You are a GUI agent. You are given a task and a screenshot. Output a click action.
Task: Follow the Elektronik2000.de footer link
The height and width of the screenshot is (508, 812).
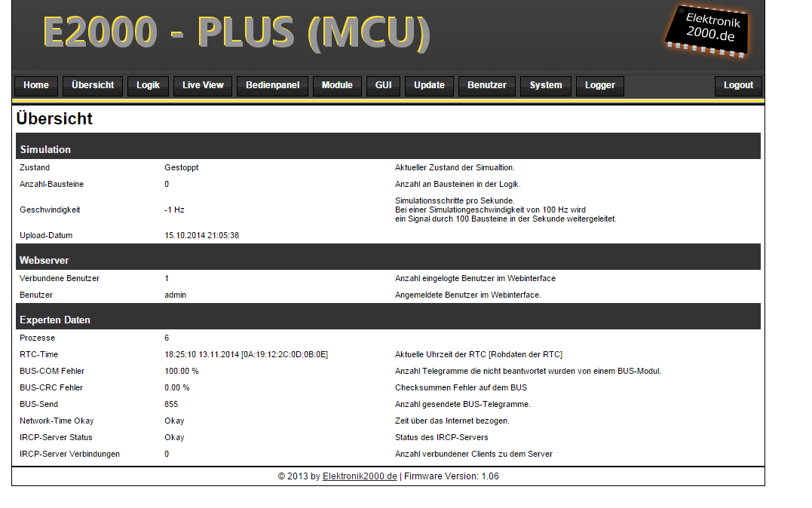point(360,477)
